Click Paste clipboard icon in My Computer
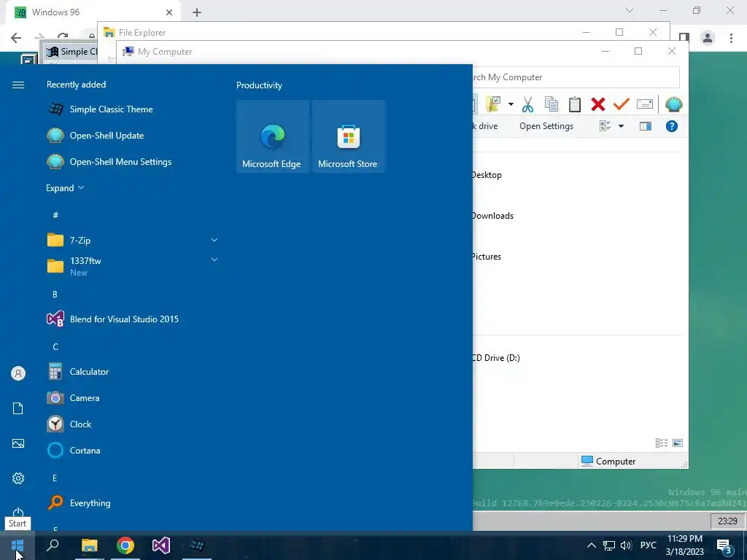747x560 pixels. pyautogui.click(x=575, y=104)
